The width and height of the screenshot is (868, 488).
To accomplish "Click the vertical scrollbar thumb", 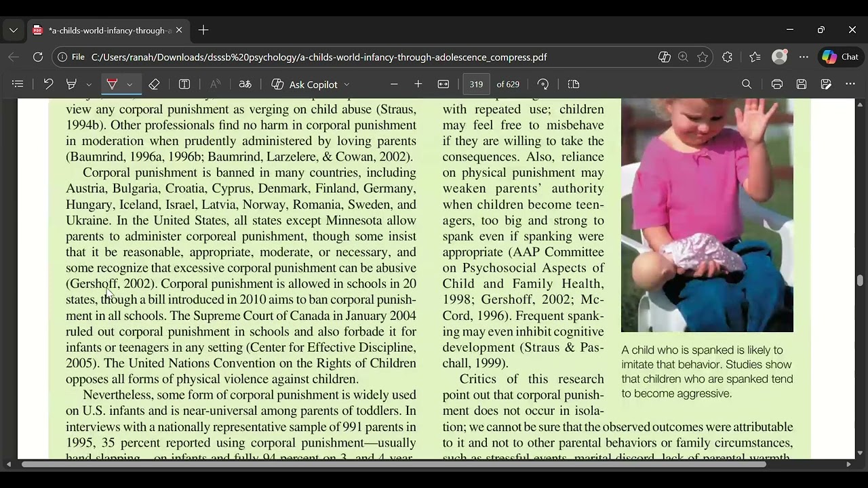I will [x=860, y=281].
